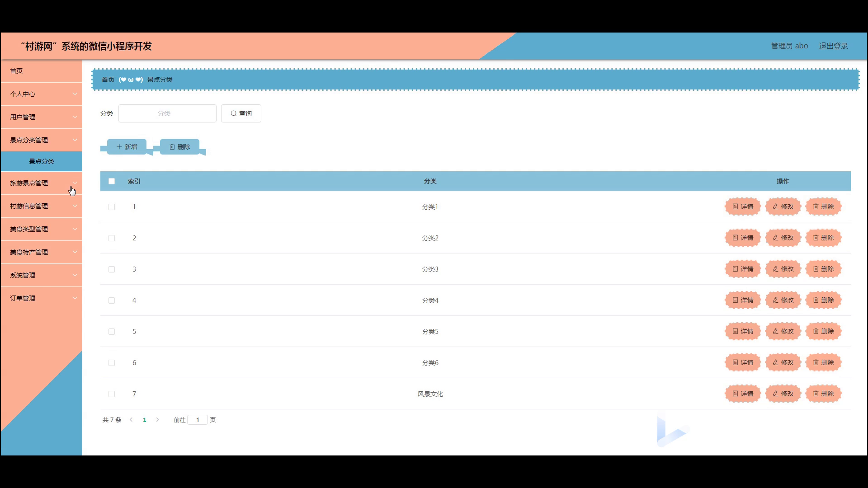868x488 pixels.
Task: Click the 详情 icon for 分类5
Action: pos(735,331)
